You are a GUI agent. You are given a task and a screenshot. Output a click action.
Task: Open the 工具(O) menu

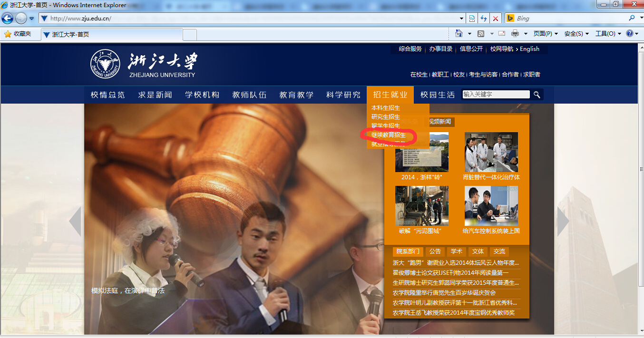608,34
